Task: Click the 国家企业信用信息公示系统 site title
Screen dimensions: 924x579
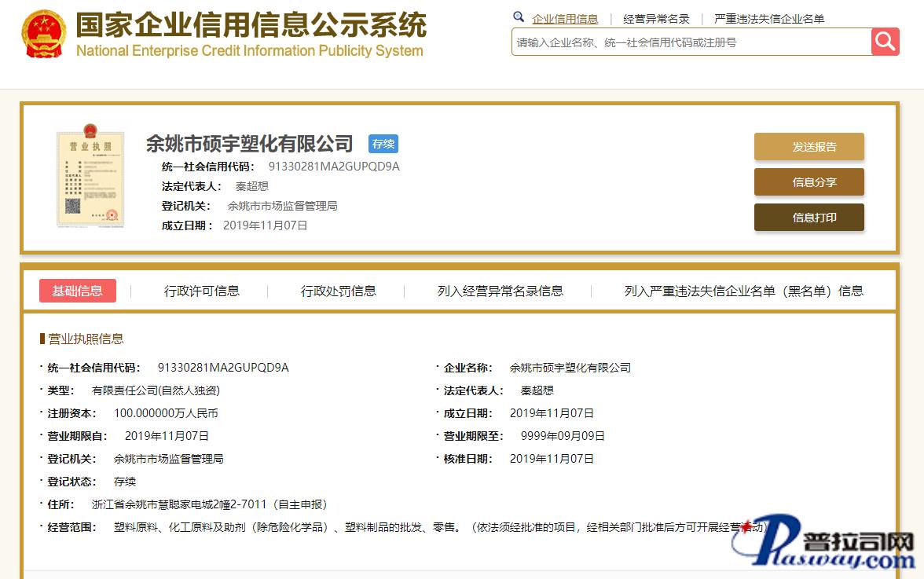Action: click(251, 26)
